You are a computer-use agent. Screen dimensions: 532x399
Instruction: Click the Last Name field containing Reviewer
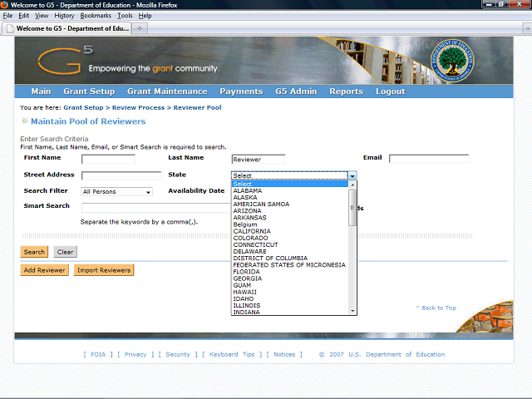(259, 159)
